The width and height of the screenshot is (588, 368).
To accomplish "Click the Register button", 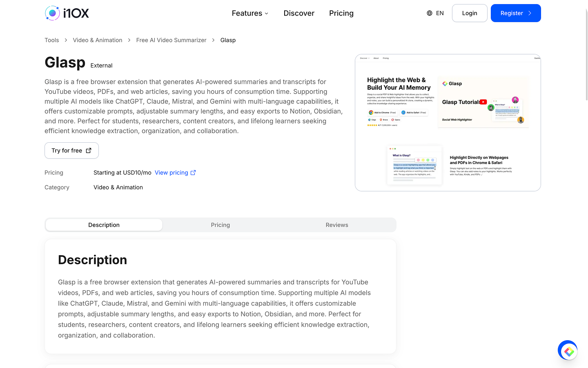I will coord(516,13).
